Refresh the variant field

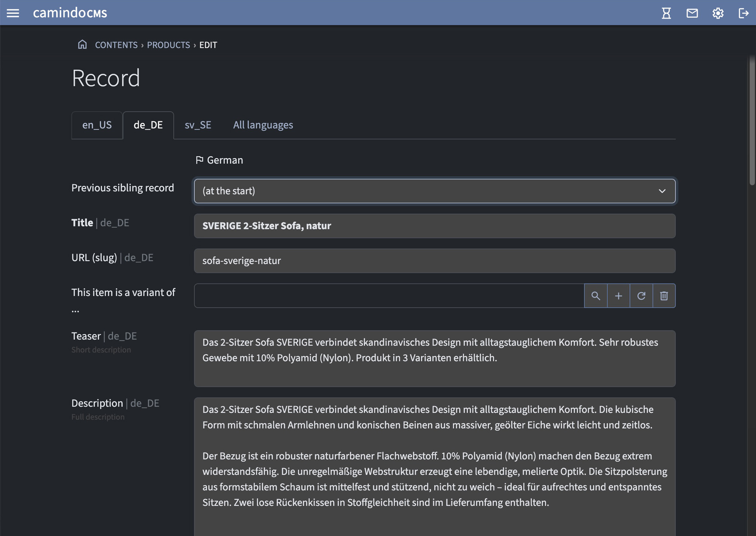pyautogui.click(x=641, y=296)
